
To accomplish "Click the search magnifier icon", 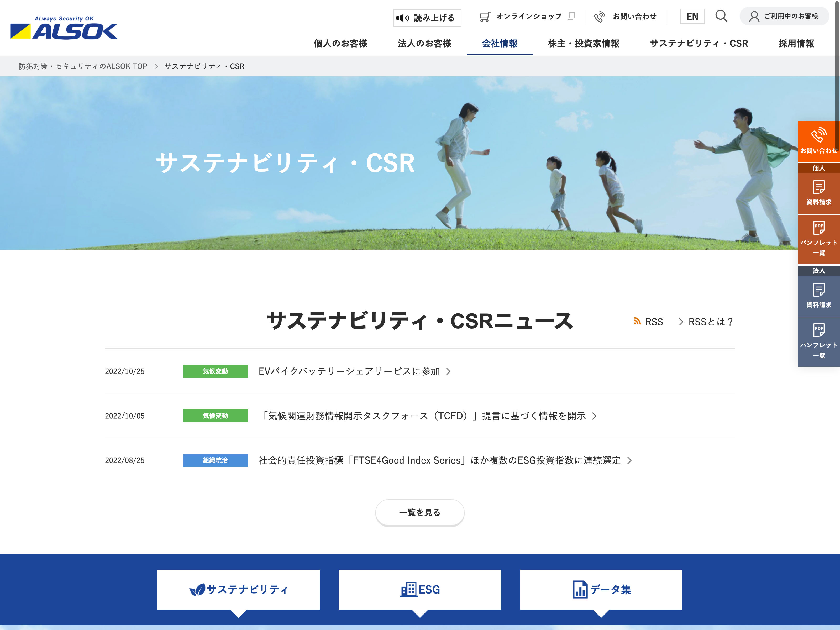I will point(721,16).
